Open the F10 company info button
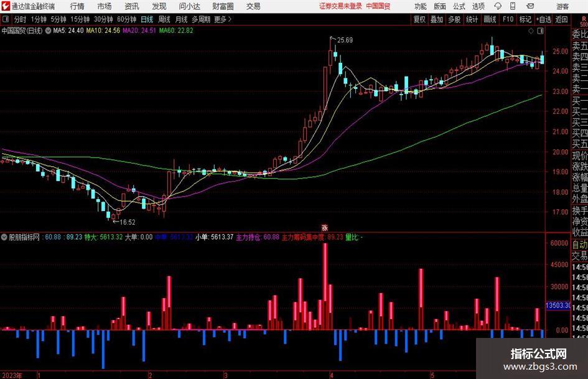Image resolution: width=588 pixels, height=379 pixels. tap(508, 19)
